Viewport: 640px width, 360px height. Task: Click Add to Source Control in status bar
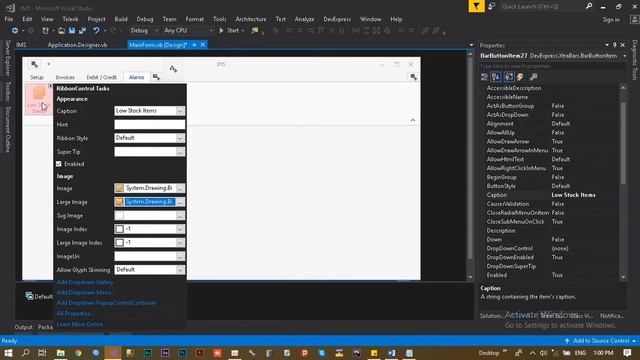[601, 340]
